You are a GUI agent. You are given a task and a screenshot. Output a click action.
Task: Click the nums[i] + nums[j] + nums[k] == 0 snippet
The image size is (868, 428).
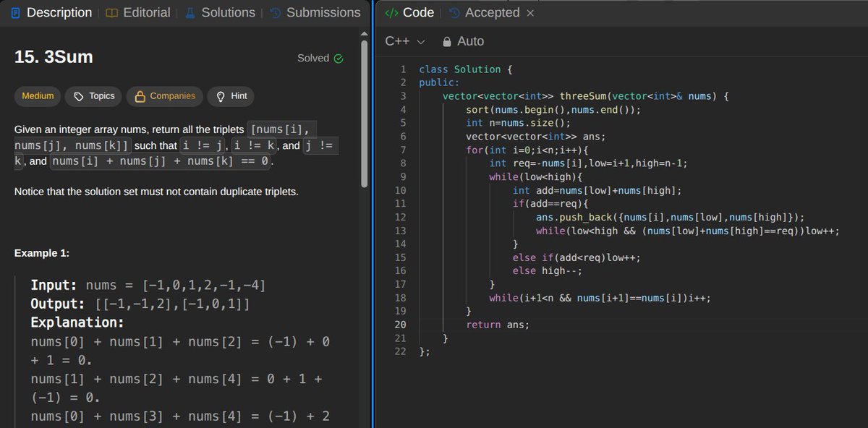161,161
